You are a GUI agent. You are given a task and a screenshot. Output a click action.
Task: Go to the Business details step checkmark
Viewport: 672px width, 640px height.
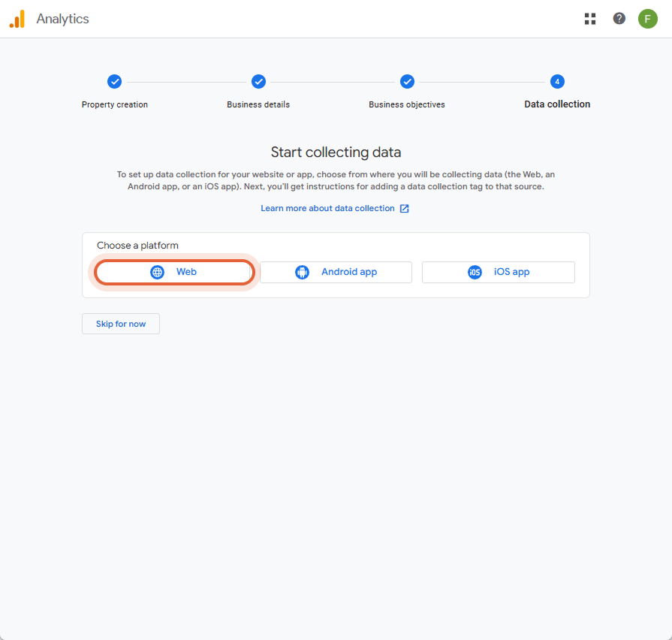[x=258, y=81]
